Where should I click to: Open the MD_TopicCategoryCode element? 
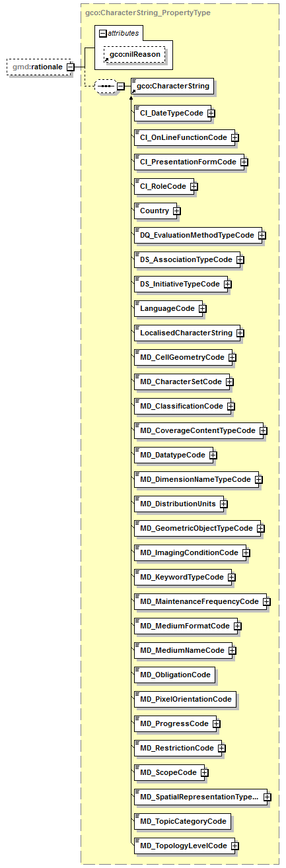click(182, 822)
